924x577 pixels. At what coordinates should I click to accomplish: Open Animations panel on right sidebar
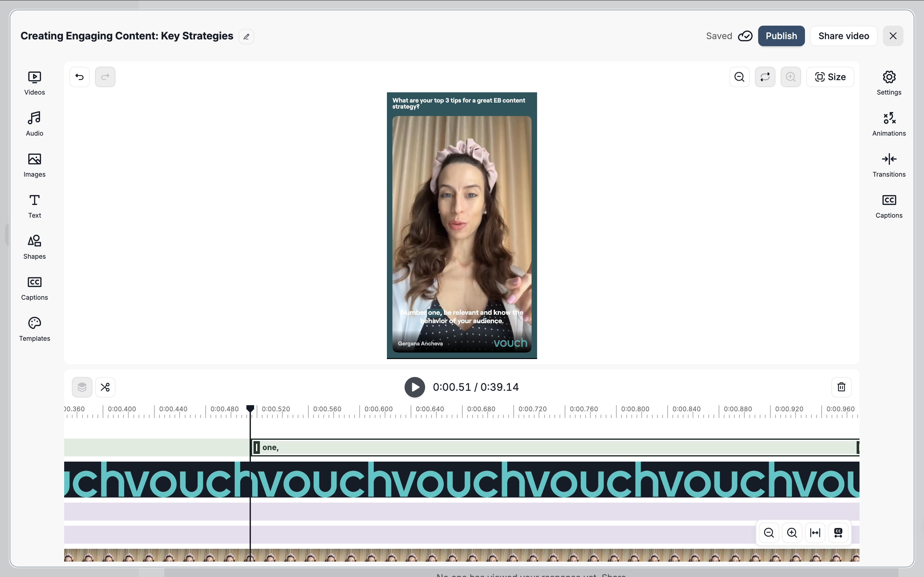[888, 124]
